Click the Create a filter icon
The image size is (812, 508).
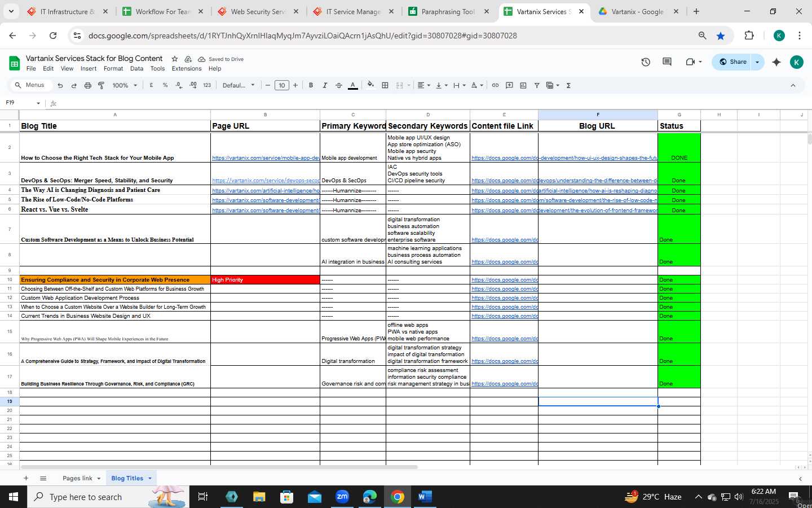coord(537,85)
